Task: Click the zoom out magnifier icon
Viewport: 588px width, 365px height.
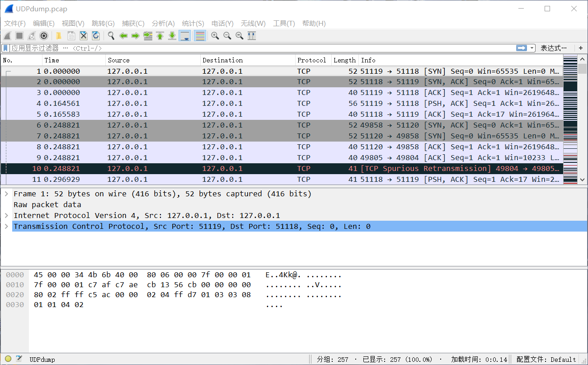Action: [227, 36]
